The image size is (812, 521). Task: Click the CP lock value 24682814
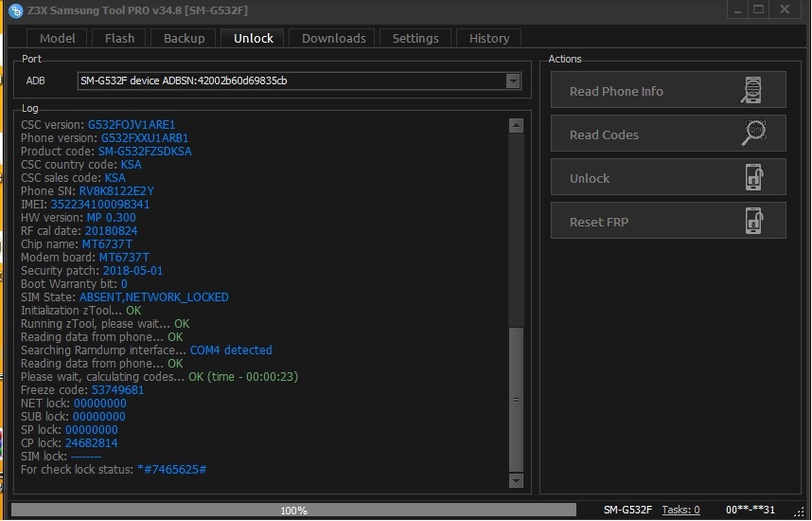tap(91, 443)
